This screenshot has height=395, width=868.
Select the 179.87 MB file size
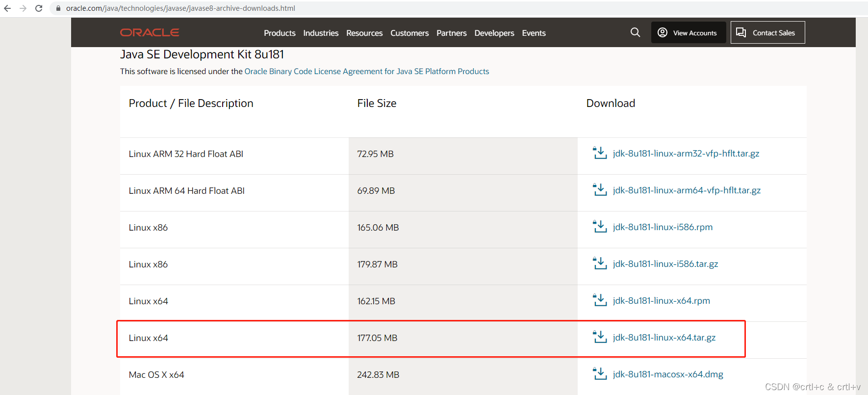click(377, 264)
